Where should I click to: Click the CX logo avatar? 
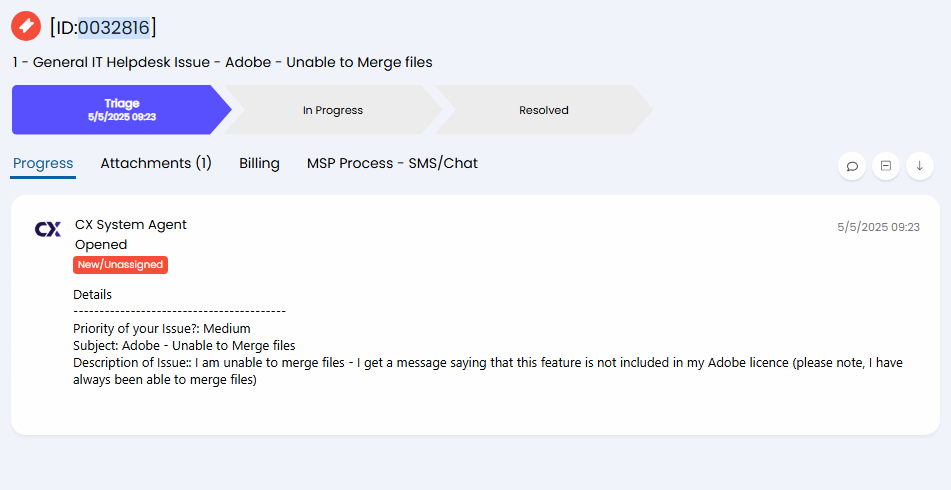point(48,229)
